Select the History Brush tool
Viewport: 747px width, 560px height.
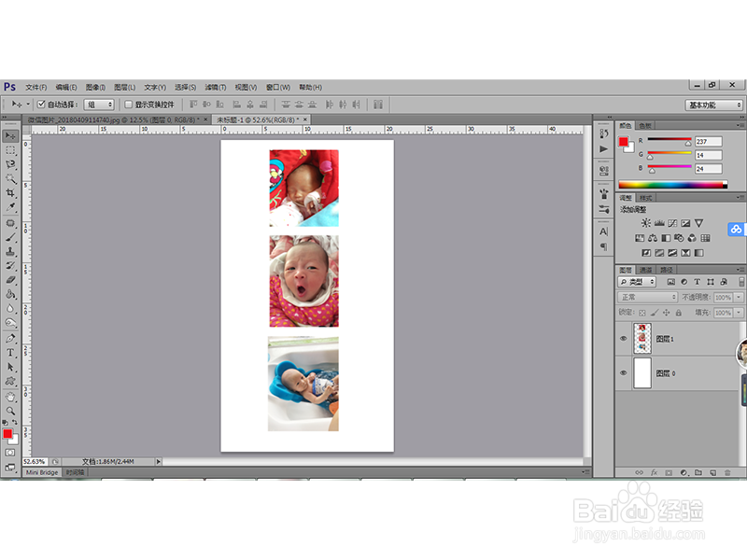10,266
